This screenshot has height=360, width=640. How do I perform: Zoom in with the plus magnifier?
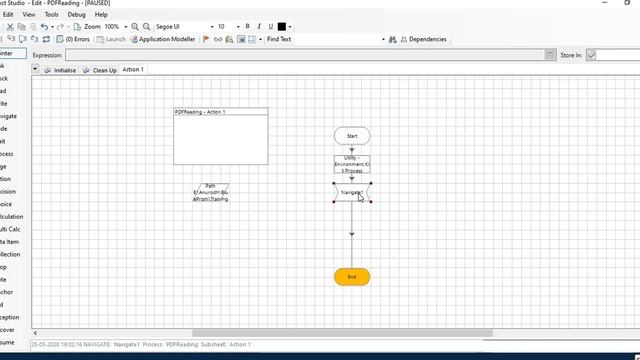coord(135,27)
